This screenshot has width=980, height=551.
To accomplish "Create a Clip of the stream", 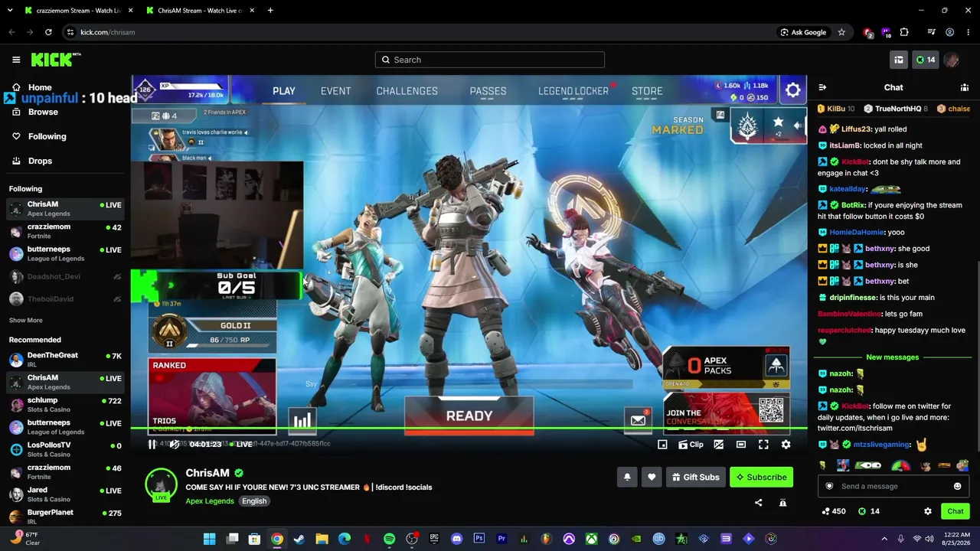I will point(691,444).
